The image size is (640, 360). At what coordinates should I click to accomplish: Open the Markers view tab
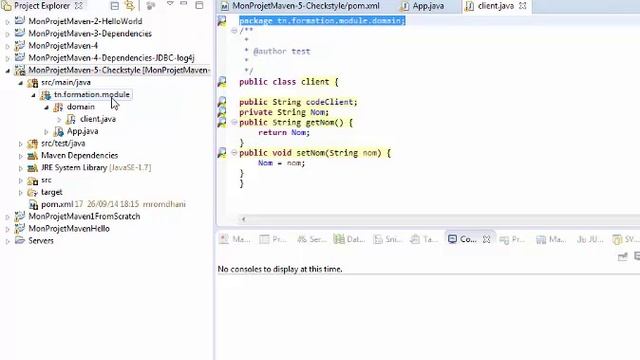[235, 239]
